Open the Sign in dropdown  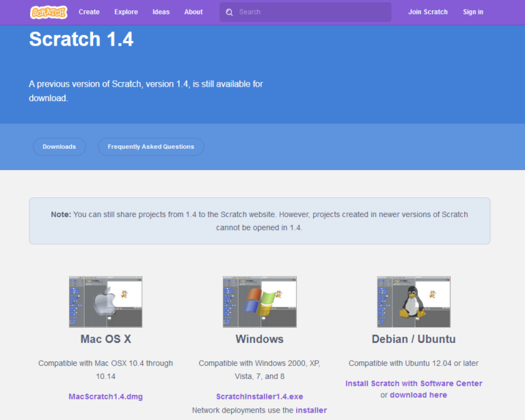(473, 12)
